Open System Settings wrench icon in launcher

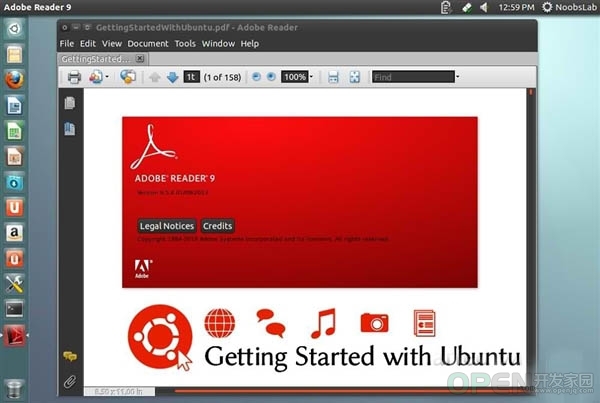click(14, 284)
